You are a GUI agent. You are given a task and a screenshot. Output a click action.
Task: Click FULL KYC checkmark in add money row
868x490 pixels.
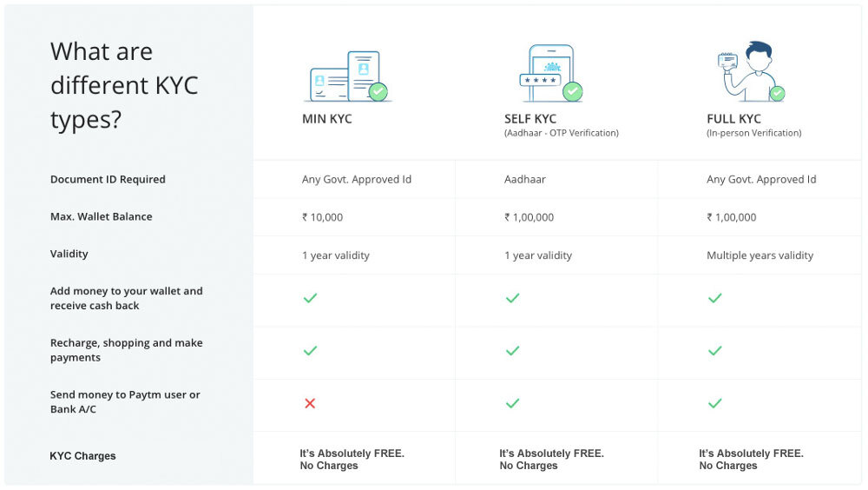714,298
